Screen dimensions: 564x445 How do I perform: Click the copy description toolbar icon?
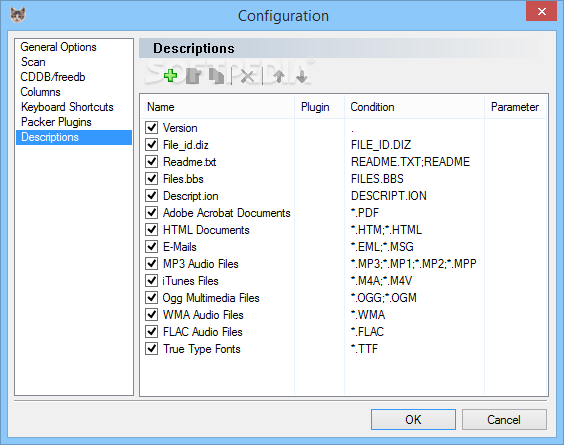[x=217, y=76]
